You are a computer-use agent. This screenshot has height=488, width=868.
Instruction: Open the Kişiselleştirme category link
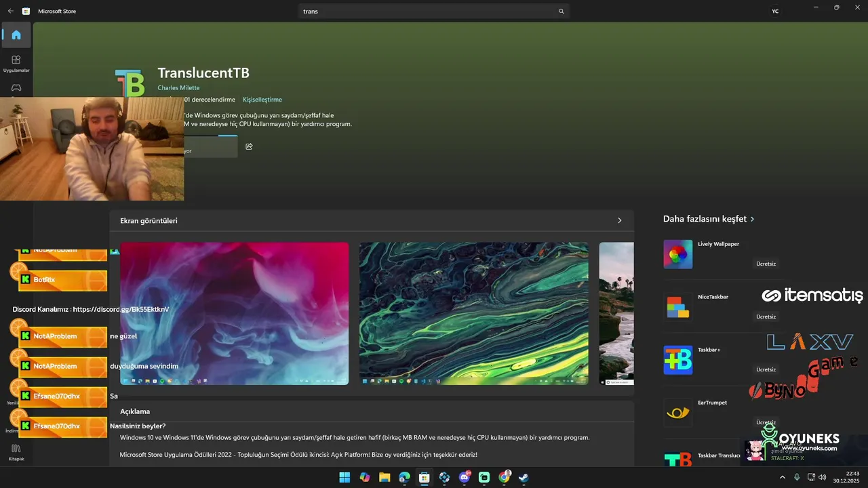(262, 100)
